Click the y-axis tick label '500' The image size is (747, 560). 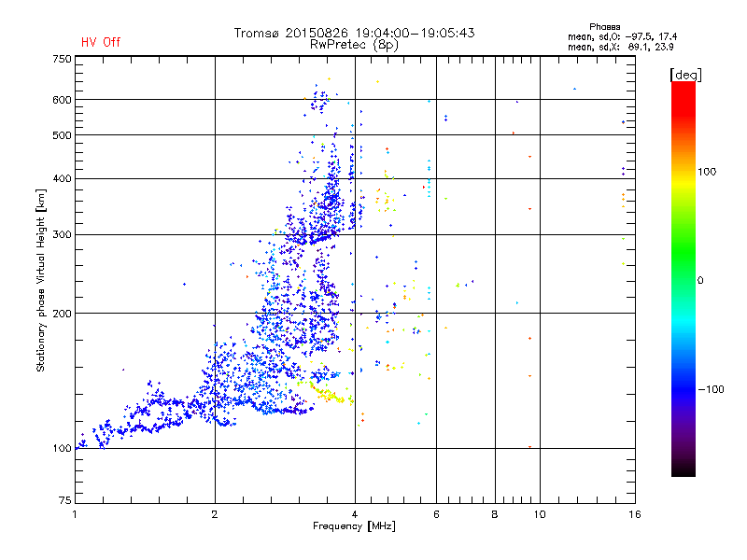(62, 135)
